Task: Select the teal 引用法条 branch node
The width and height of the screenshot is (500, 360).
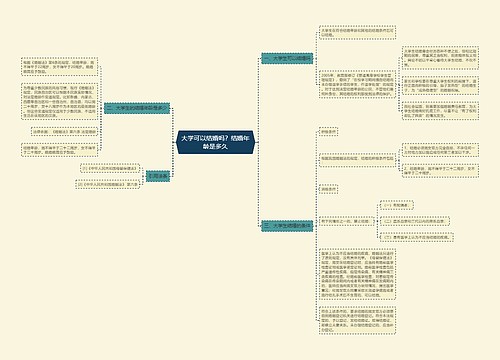Action: (158, 176)
